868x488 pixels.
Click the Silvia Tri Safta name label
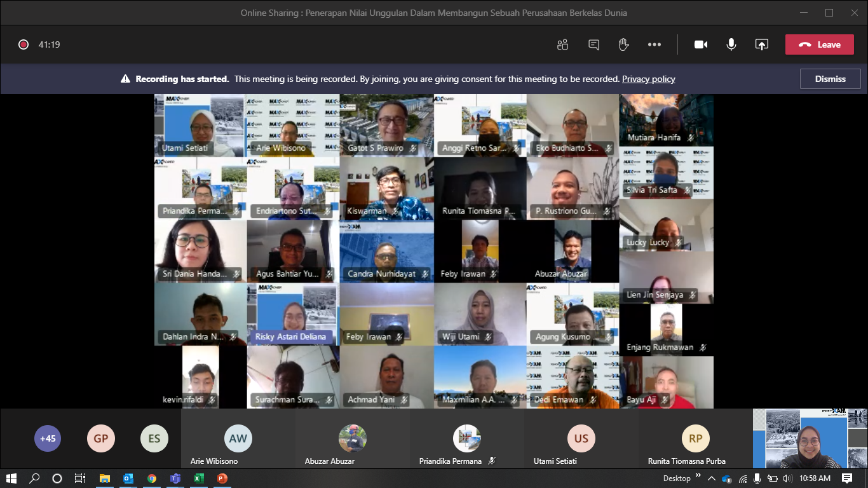(651, 190)
